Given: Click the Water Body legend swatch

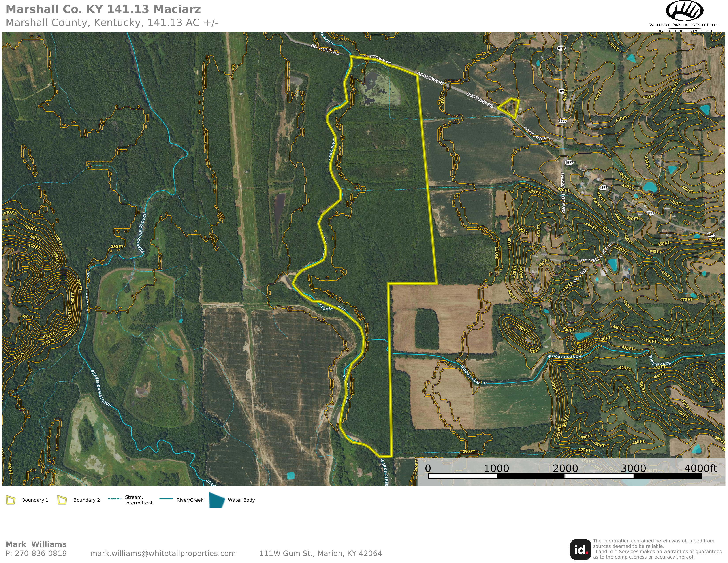Looking at the screenshot, I should (x=217, y=500).
